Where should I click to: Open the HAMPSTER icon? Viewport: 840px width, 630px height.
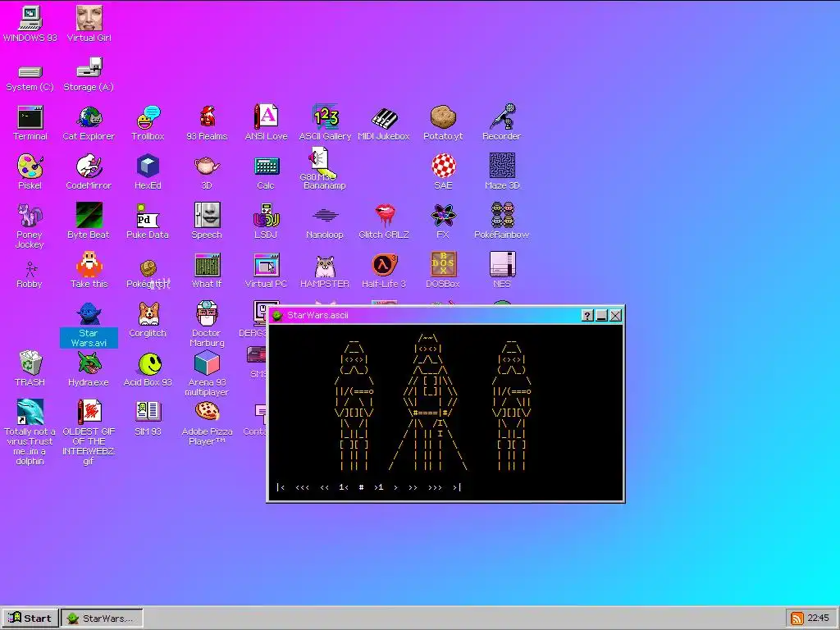(x=325, y=271)
